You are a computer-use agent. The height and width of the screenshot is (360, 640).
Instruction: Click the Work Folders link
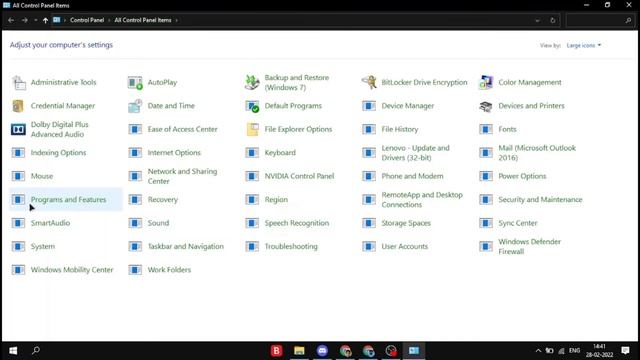[169, 270]
